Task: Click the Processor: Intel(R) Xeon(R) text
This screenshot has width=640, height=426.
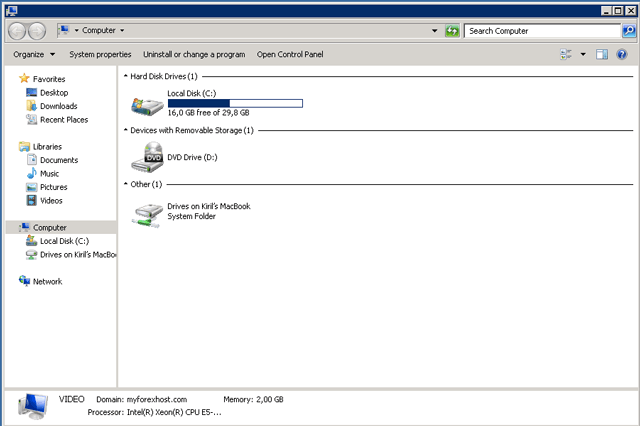Action: click(155, 412)
